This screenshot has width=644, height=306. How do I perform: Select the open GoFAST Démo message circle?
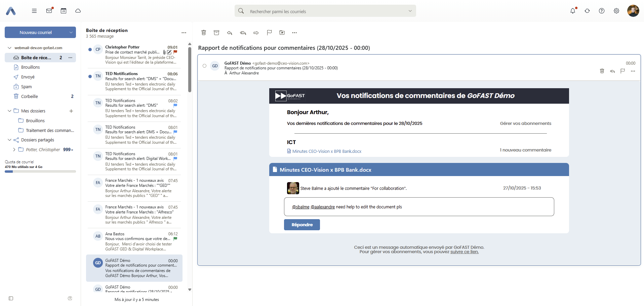tap(204, 66)
